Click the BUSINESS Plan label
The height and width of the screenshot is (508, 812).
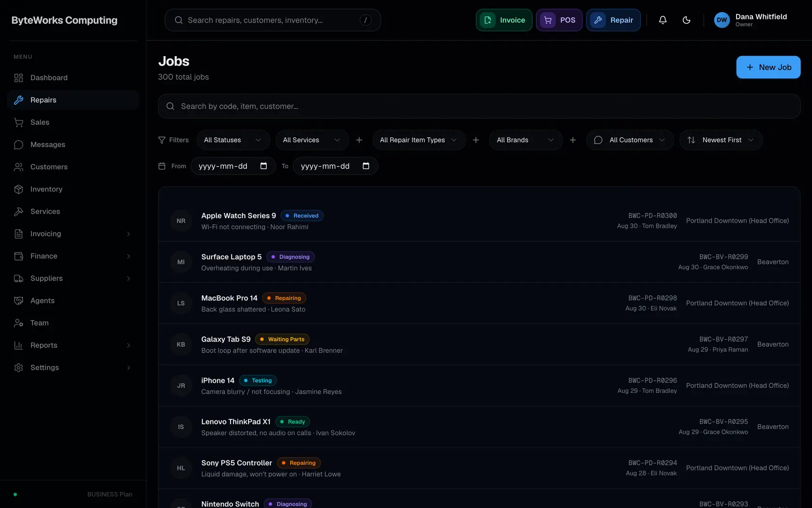110,494
